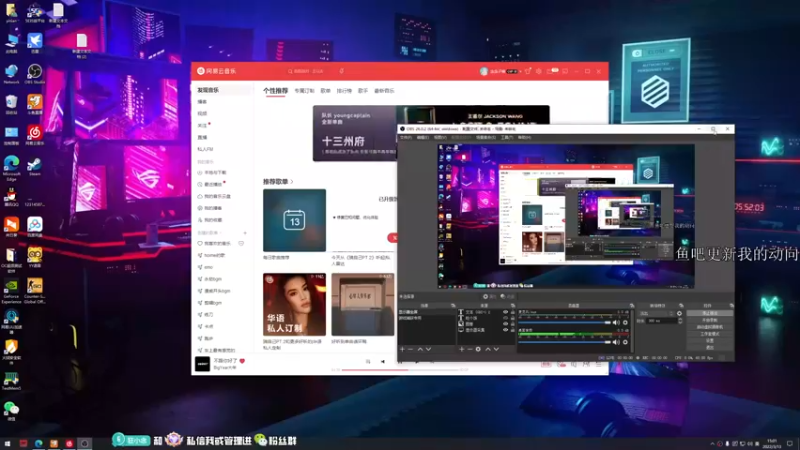Image resolution: width=800 pixels, height=450 pixels.
Task: Hide the 文本 (GDI+) source
Action: tap(505, 312)
